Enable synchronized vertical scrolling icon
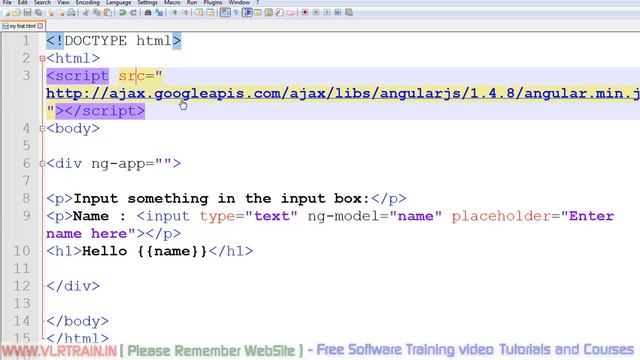This screenshot has width=640, height=360. pyautogui.click(x=199, y=13)
